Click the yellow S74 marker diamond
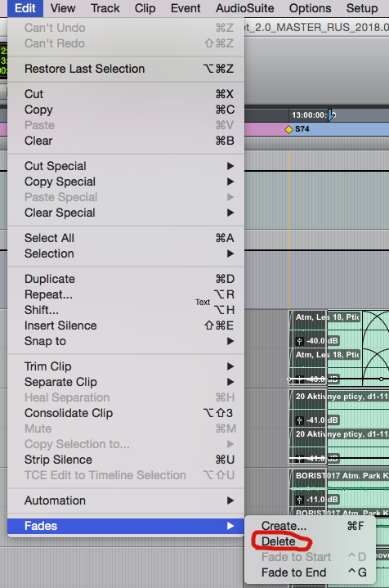 (288, 129)
